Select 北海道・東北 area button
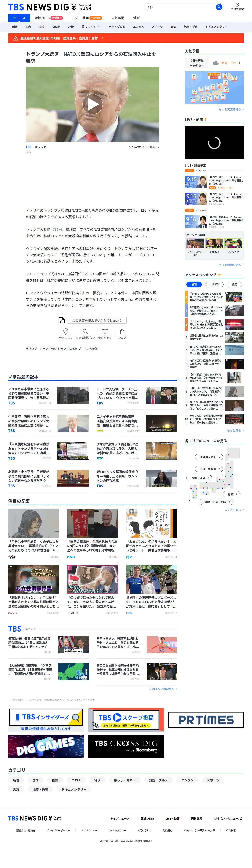This screenshot has height=868, width=252. point(209,457)
